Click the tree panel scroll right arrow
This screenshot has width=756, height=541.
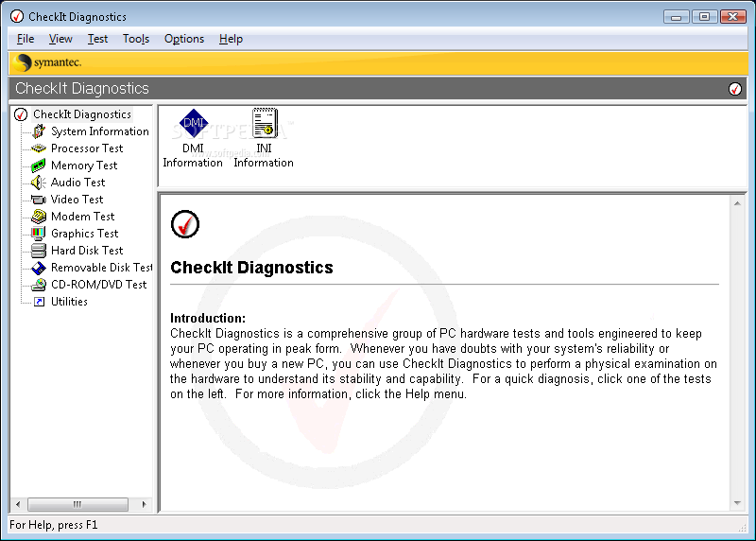(144, 504)
